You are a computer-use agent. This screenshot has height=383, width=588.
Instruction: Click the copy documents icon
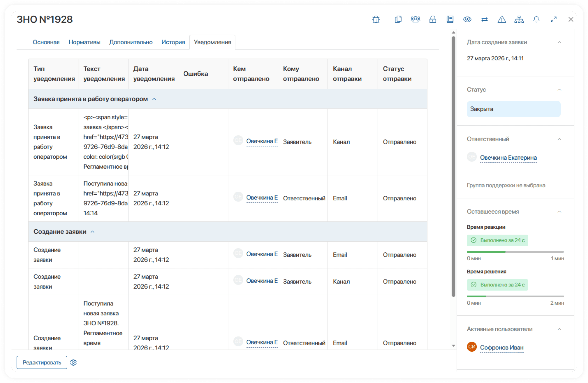coord(398,19)
